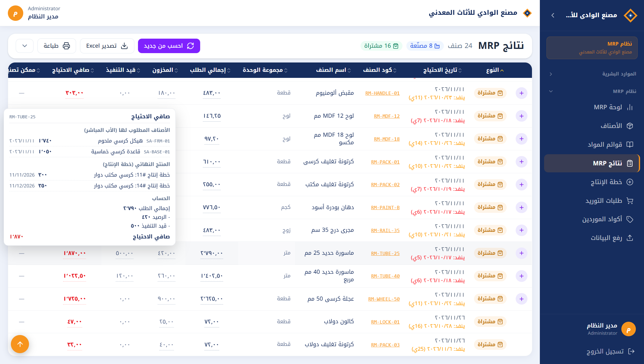644x364 pixels.
Task: Filter by 8 مصنّعة manufactured badge
Action: (425, 46)
